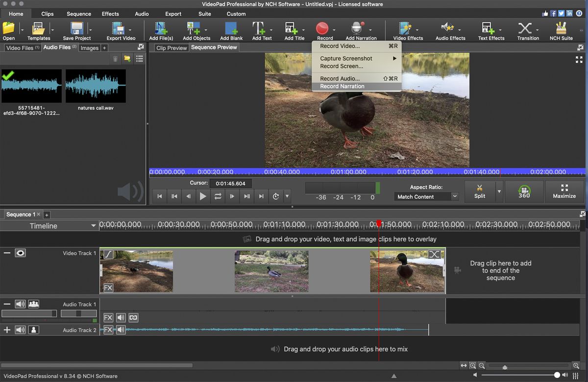
Task: Toggle Video Track 1 visibility eye
Action: tap(20, 253)
